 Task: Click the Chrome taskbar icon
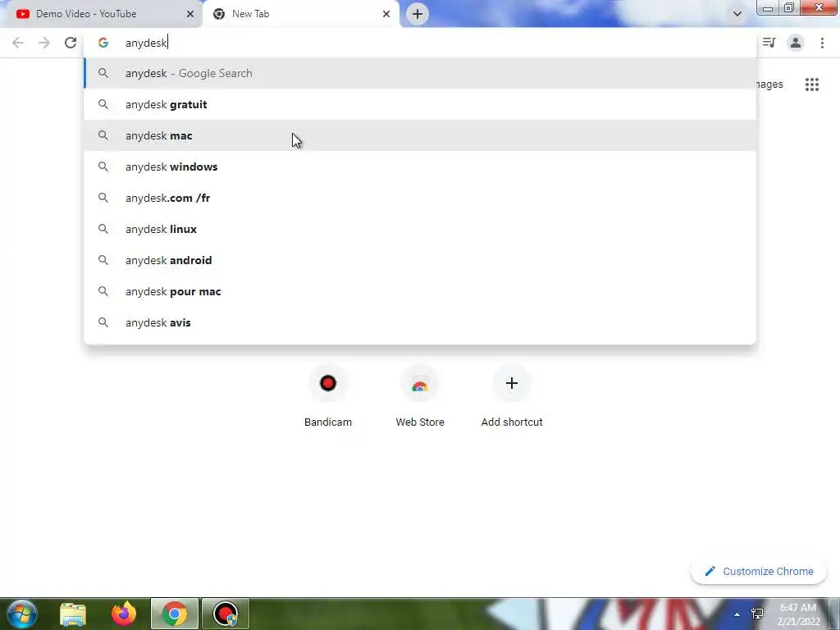tap(175, 614)
